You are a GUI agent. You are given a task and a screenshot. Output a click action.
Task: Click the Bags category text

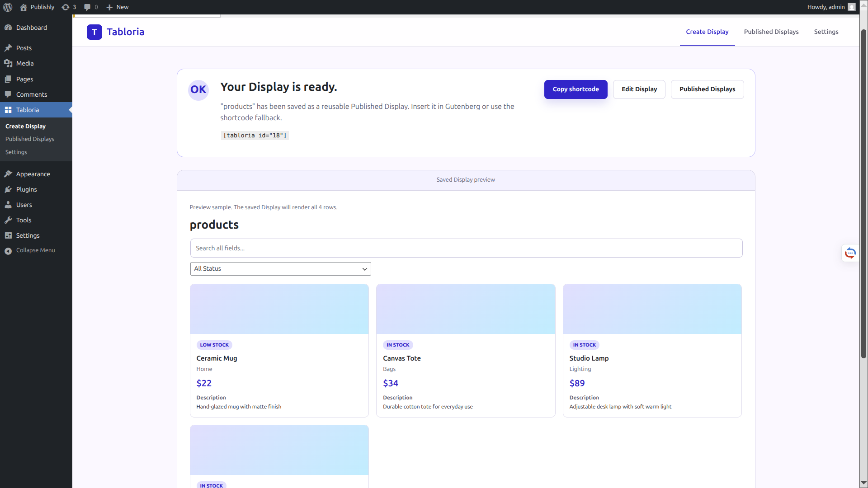pyautogui.click(x=389, y=369)
